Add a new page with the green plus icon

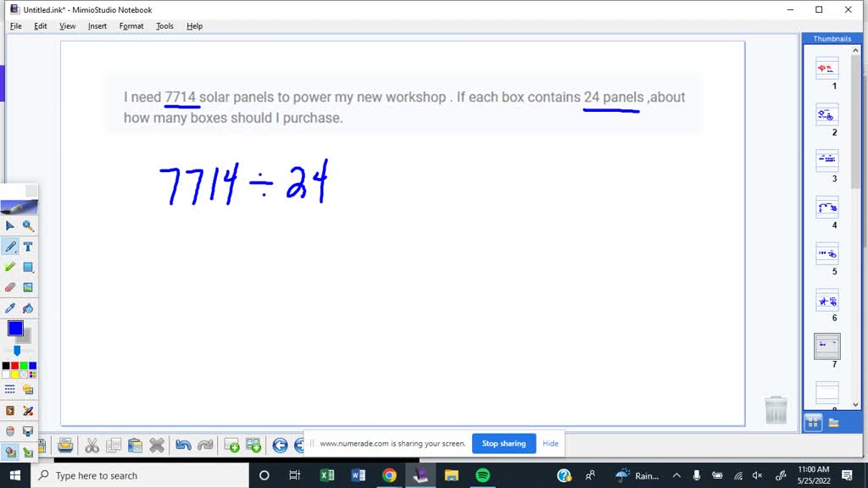click(229, 444)
